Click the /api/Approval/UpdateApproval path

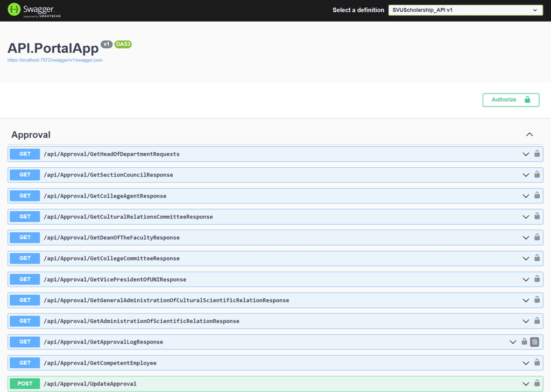[x=90, y=384]
